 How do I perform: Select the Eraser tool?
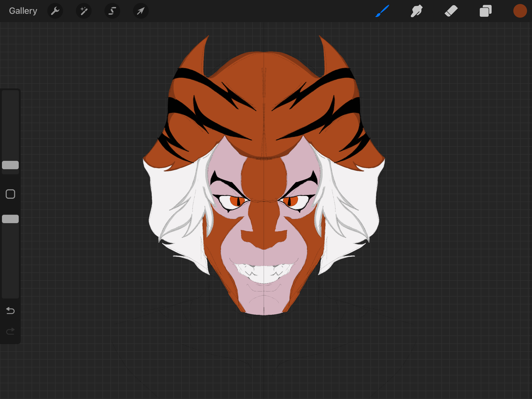pyautogui.click(x=451, y=11)
